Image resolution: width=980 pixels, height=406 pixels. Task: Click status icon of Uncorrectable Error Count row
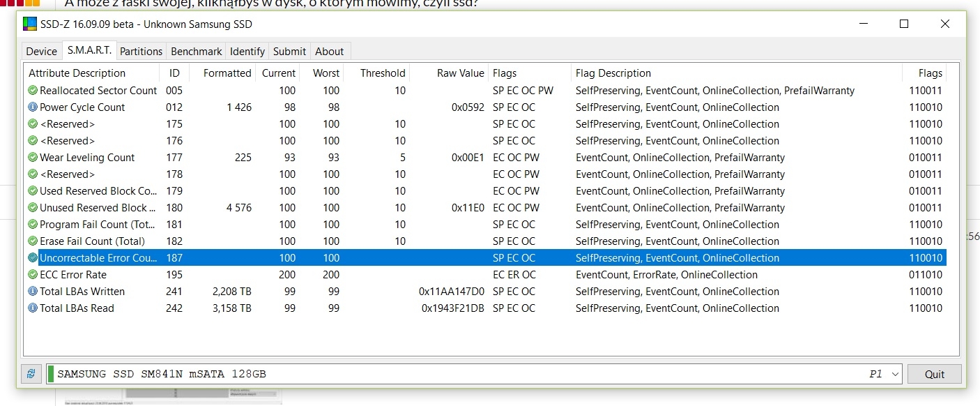coord(33,258)
